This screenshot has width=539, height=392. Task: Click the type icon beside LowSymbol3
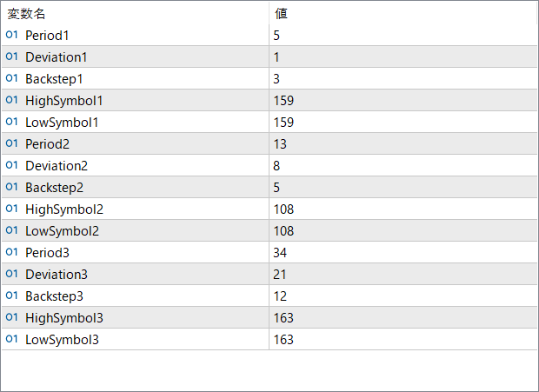click(11, 339)
